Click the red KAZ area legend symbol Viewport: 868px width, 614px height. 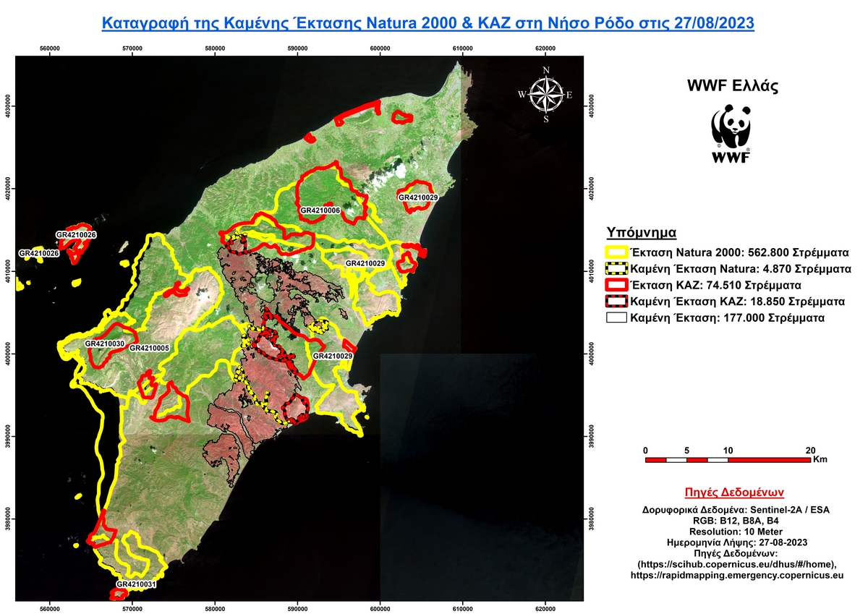[616, 285]
